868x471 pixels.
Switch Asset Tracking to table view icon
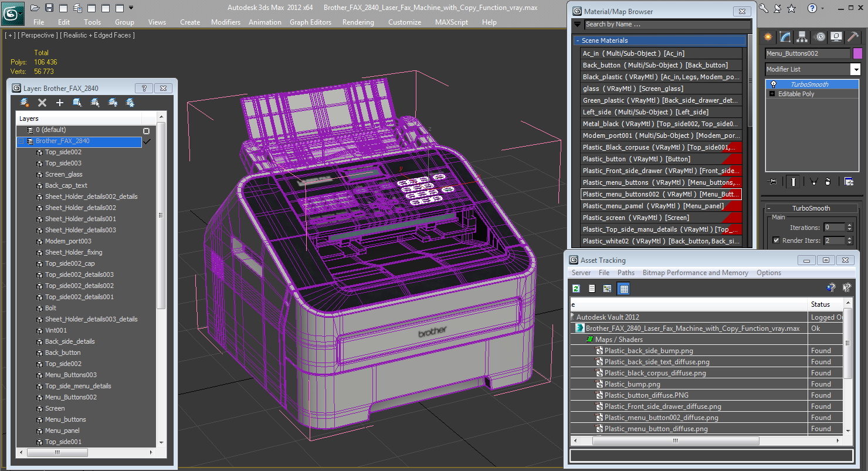623,289
